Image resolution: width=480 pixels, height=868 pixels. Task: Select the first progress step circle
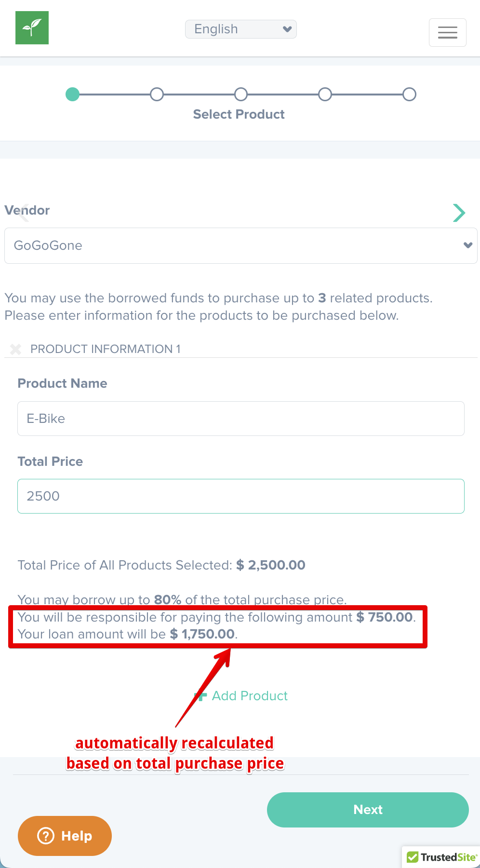tap(73, 94)
